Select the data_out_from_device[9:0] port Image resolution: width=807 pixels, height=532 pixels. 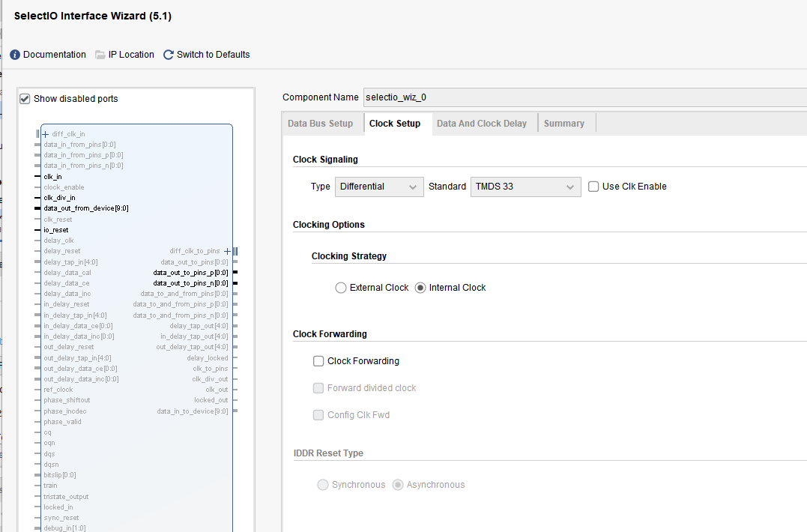point(86,208)
